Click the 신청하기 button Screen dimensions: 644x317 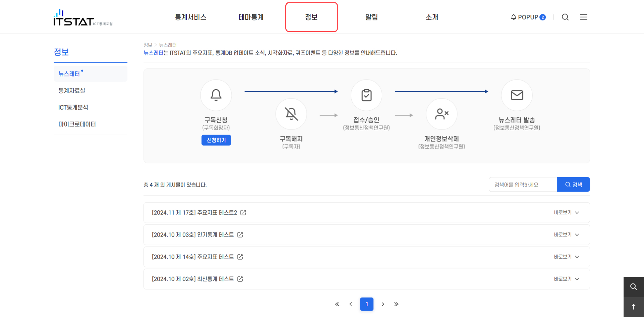pyautogui.click(x=216, y=140)
